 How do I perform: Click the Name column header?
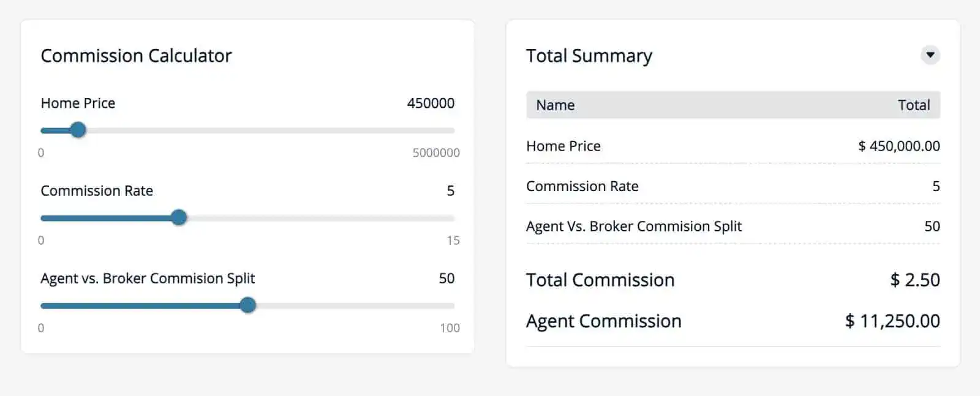[x=555, y=105]
